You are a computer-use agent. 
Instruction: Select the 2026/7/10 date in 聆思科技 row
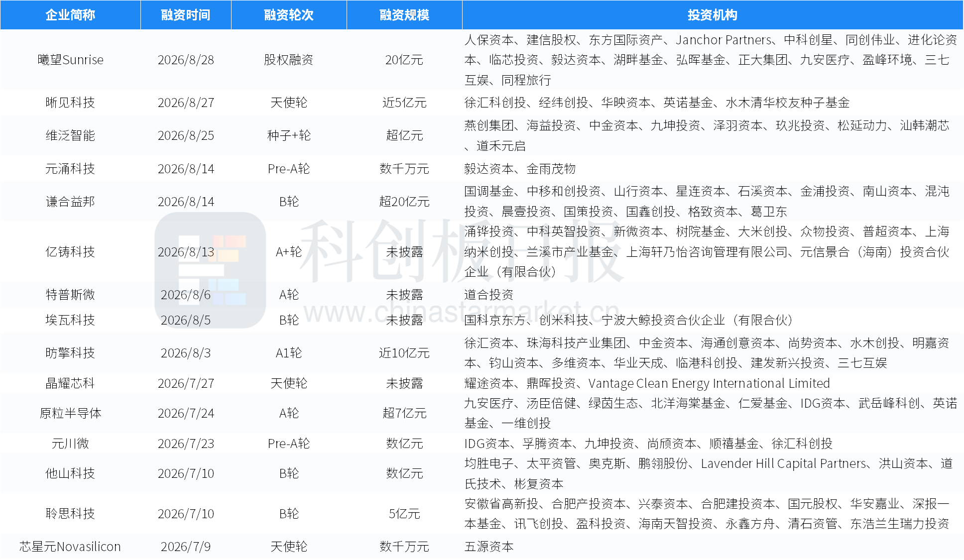[186, 514]
